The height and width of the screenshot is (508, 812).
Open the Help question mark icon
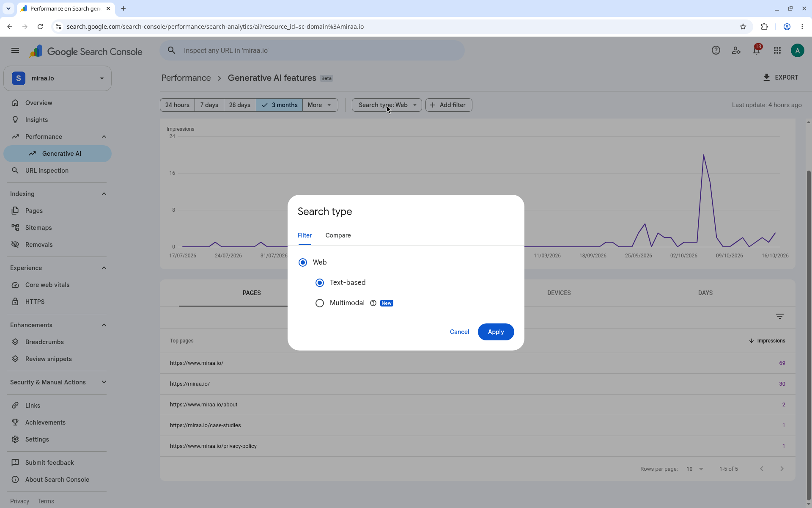tap(716, 51)
